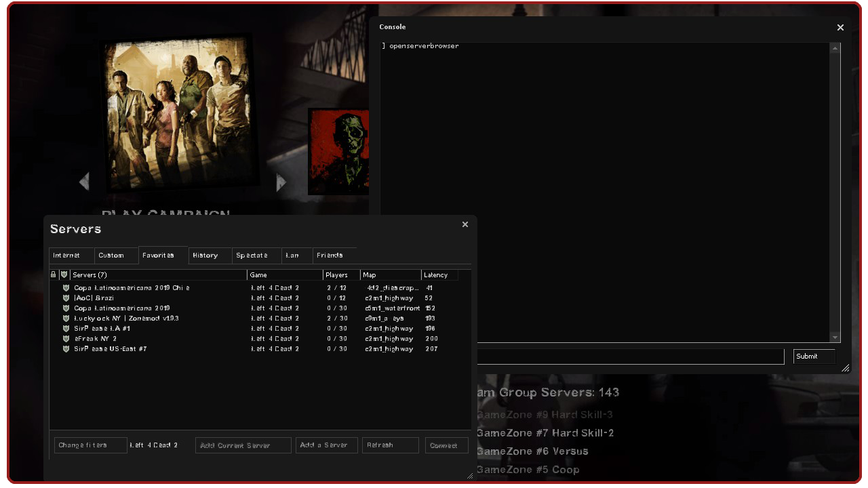Click the latency value 52

429,298
